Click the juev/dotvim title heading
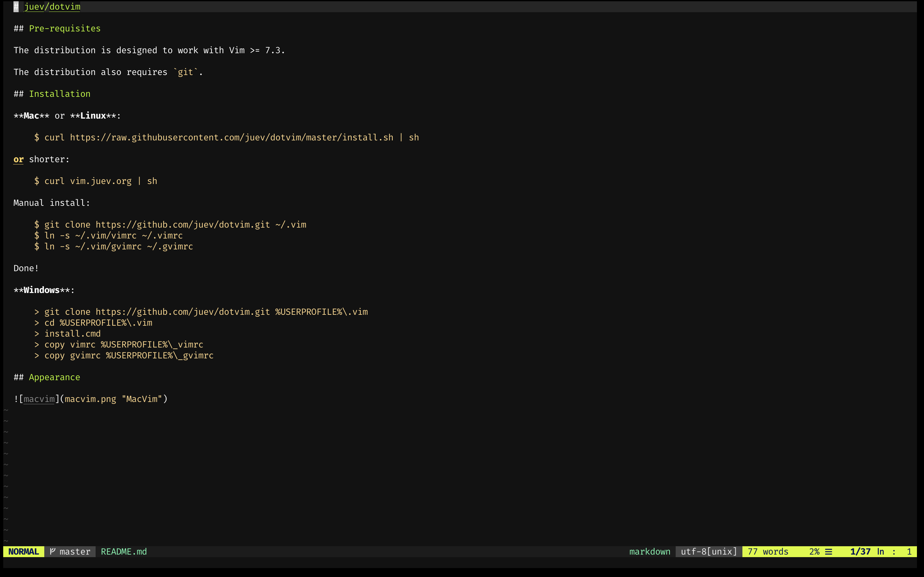Screen dimensions: 924x577 (x=52, y=6)
